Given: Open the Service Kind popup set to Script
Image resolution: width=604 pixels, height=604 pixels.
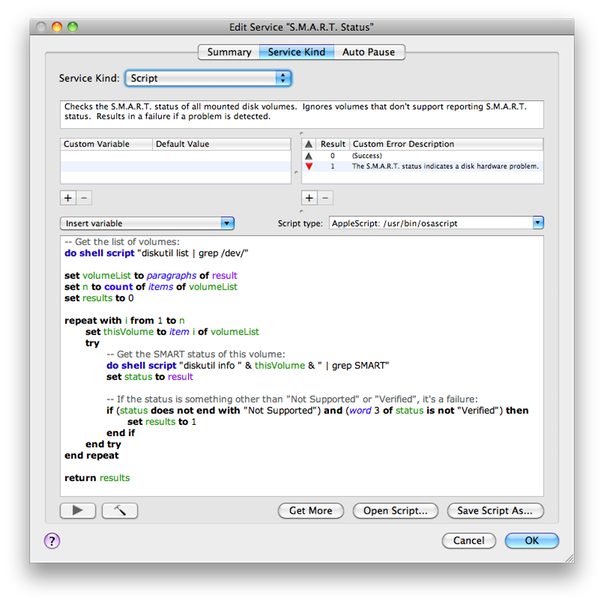Looking at the screenshot, I should pyautogui.click(x=208, y=78).
